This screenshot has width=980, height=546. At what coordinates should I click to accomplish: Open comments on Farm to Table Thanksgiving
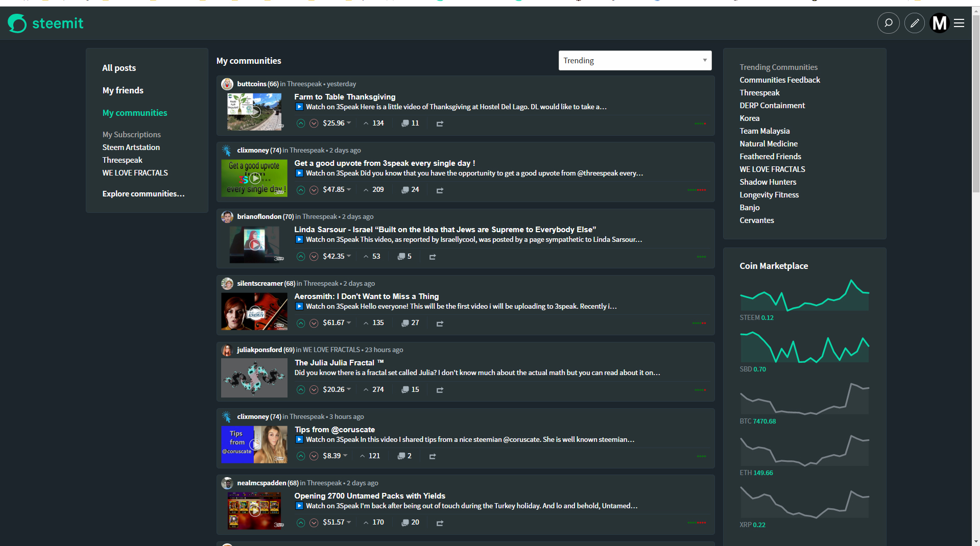pos(410,123)
